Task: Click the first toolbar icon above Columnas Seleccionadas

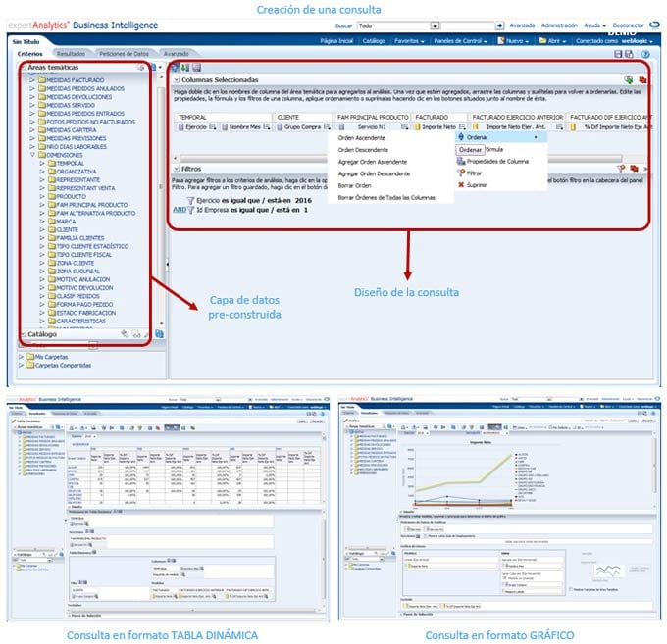Action: [175, 68]
